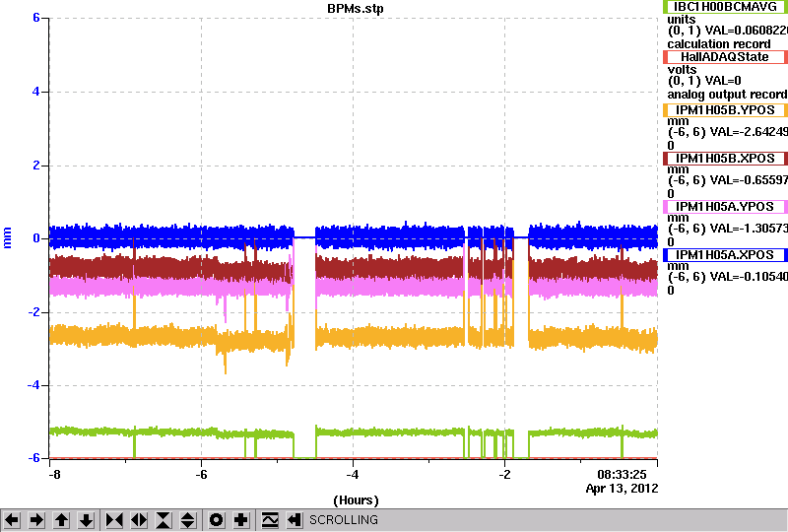The height and width of the screenshot is (532, 788).
Task: Click the circle ring toolbar icon
Action: [216, 520]
